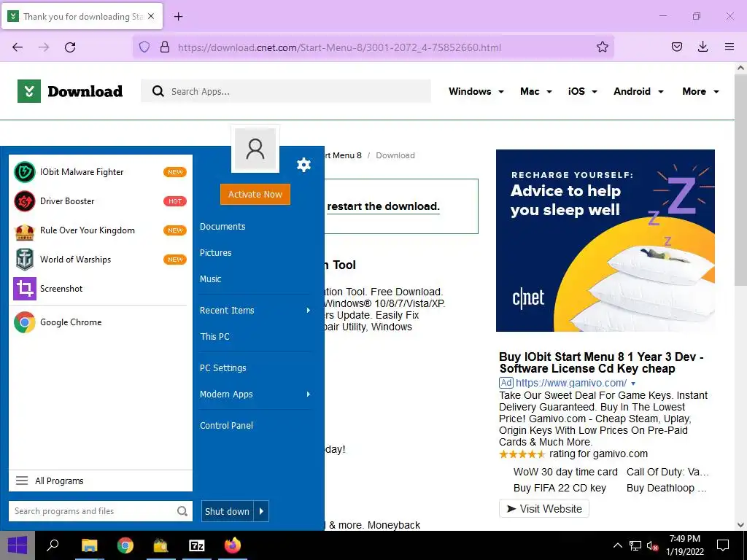The image size is (747, 560).
Task: Launch Driver Booster red icon
Action: click(x=24, y=201)
